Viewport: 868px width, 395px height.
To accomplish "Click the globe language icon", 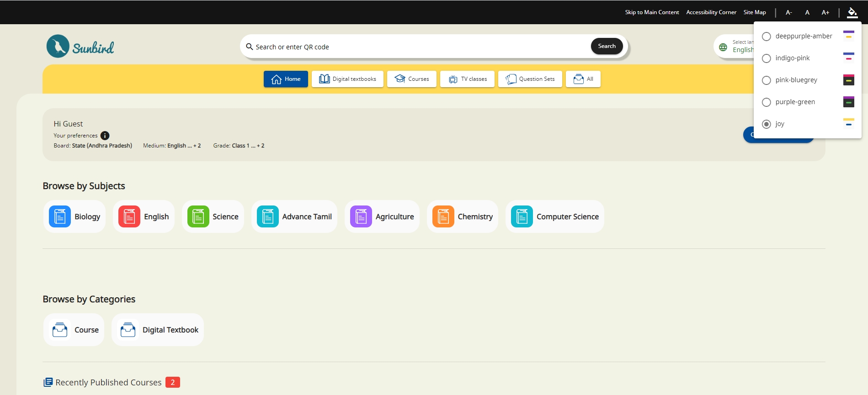I will 723,47.
